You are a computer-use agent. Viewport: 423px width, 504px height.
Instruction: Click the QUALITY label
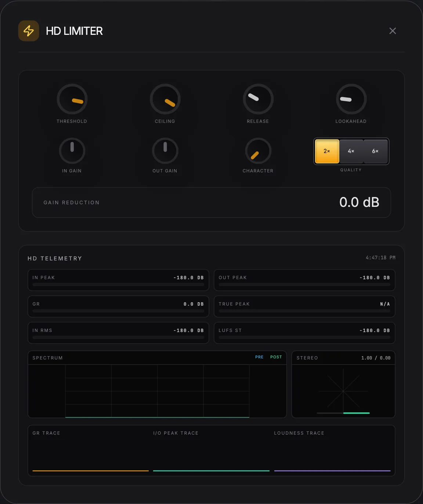click(351, 170)
